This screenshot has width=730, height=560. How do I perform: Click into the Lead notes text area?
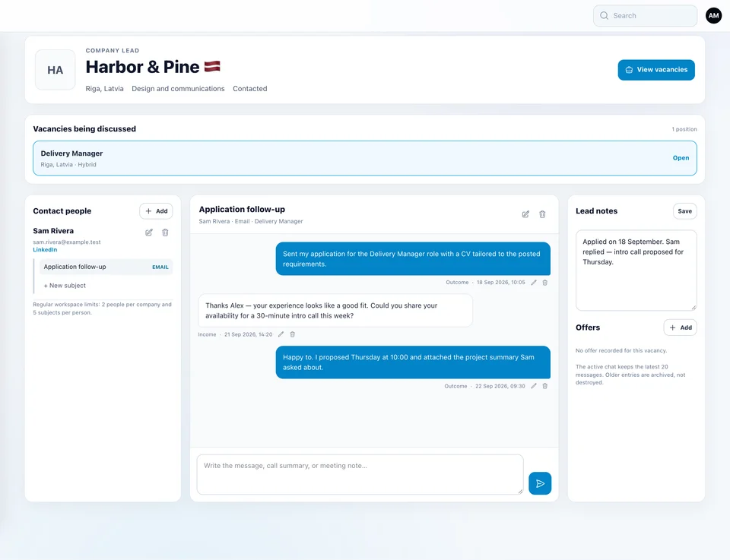click(x=636, y=271)
